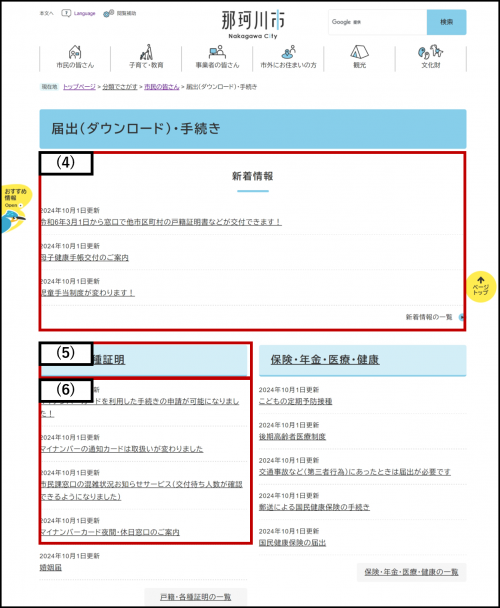Go to 市民の皆さん in the breadcrumb
Viewport: 500px width, 608px height.
click(162, 87)
